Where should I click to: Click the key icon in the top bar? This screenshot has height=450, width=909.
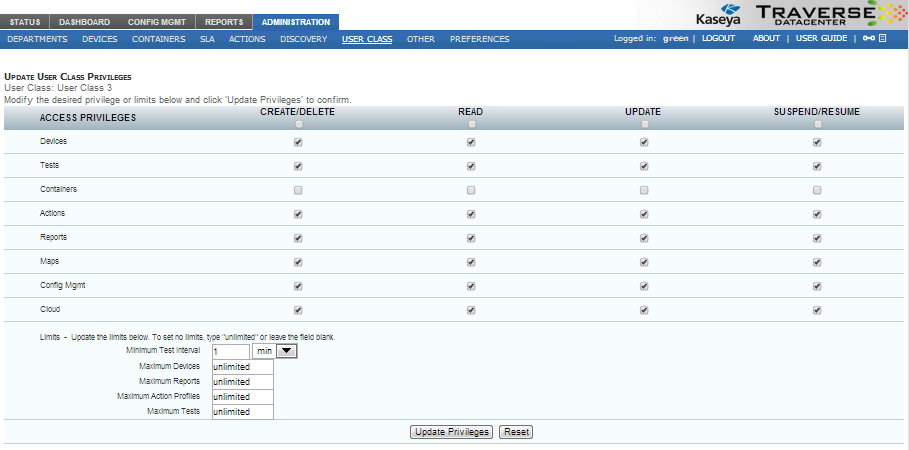click(869, 39)
